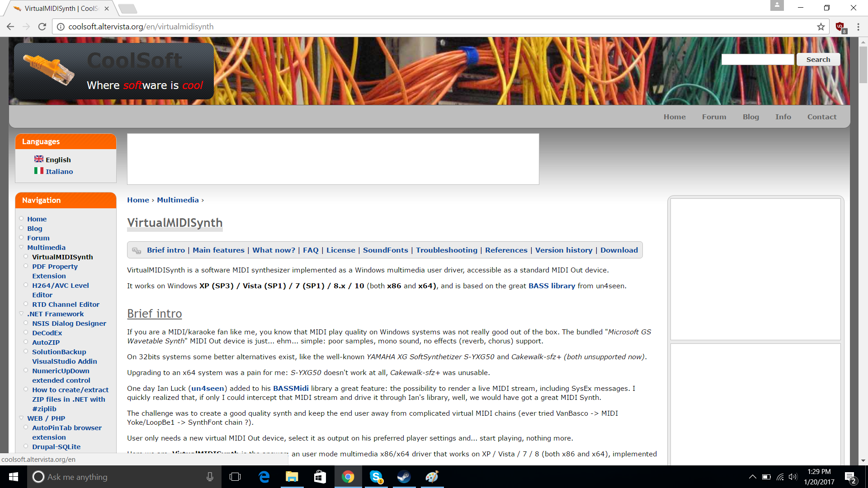Viewport: 868px width, 488px height.
Task: Bookmark page with the star icon
Action: coord(821,27)
